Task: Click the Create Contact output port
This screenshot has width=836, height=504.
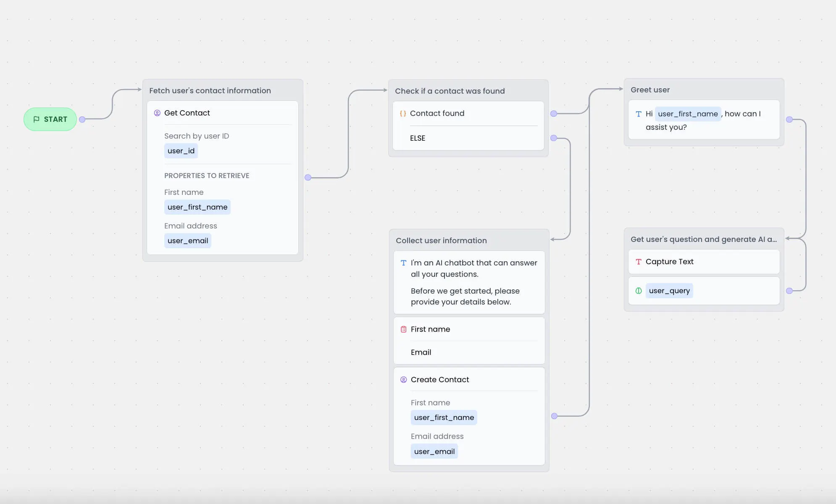Action: tap(554, 416)
